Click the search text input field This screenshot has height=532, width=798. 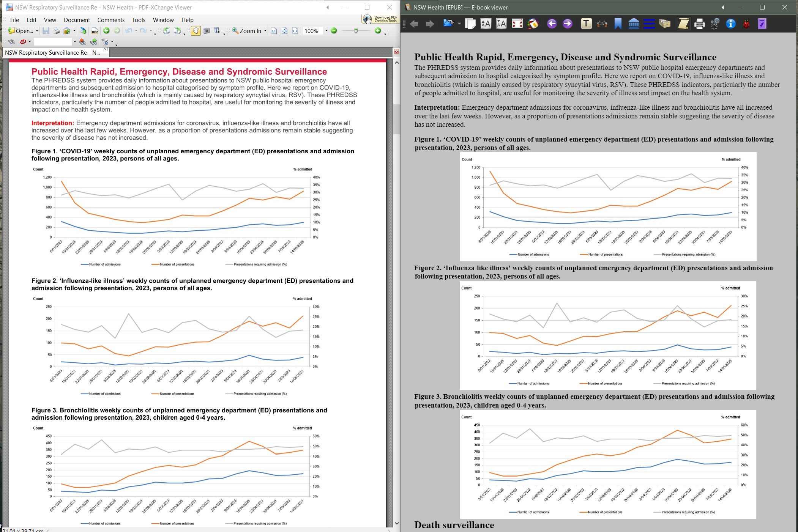[52, 42]
